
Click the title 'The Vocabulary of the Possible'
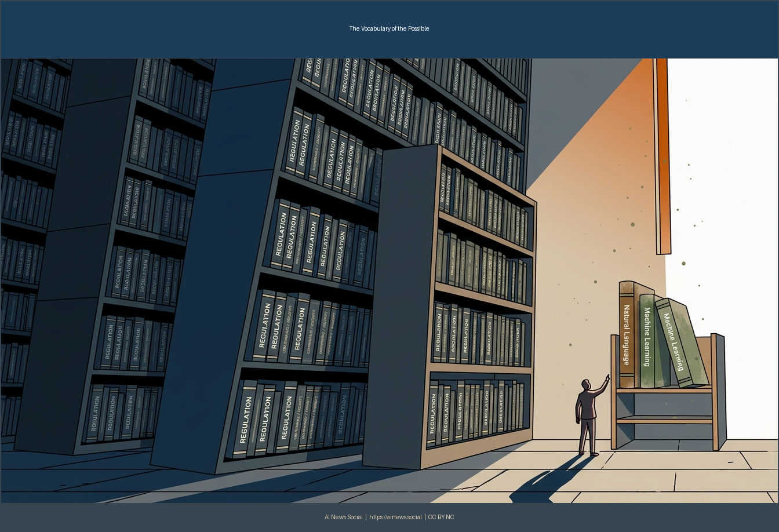point(389,28)
